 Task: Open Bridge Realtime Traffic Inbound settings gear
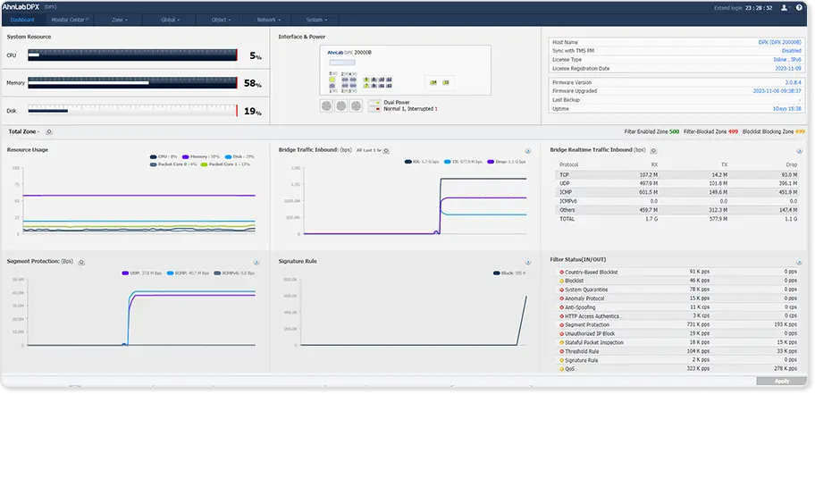coord(654,151)
